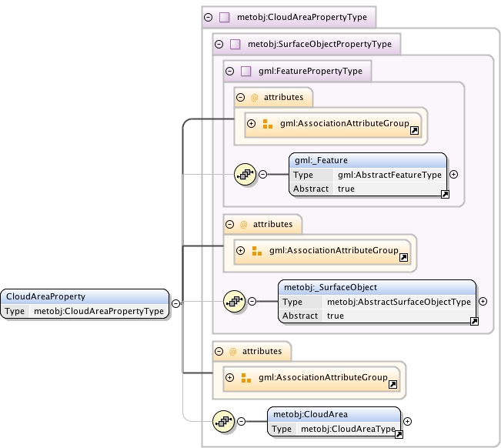
Task: Click attribute group icon in CloudAreaPropertyType's AssociationAttributeGroup
Action: click(x=245, y=378)
